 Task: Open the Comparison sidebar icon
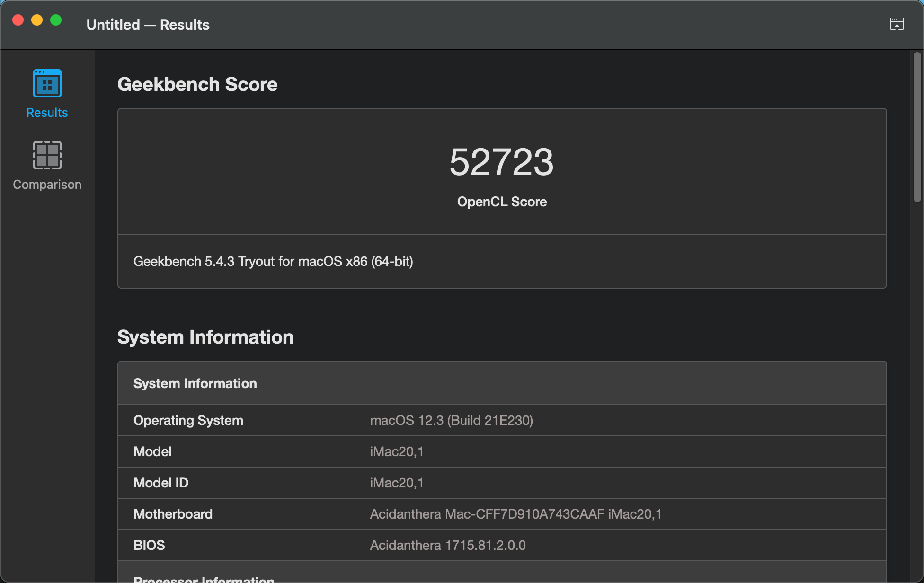click(x=47, y=155)
